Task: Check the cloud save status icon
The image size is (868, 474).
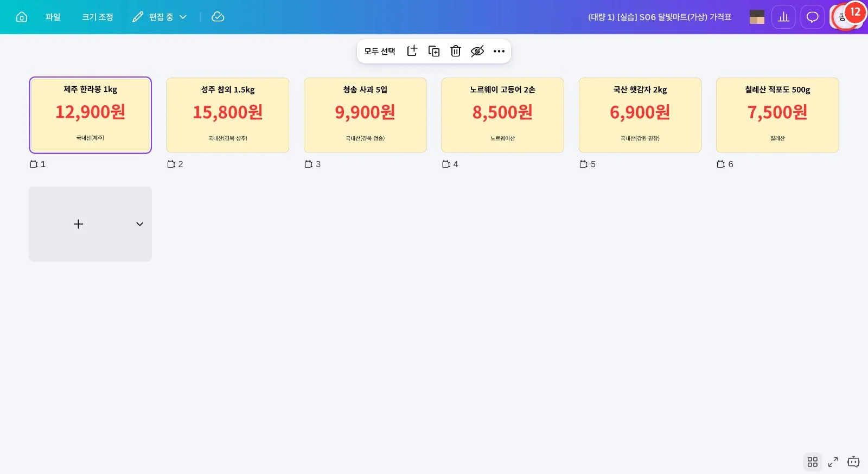Action: [x=218, y=17]
